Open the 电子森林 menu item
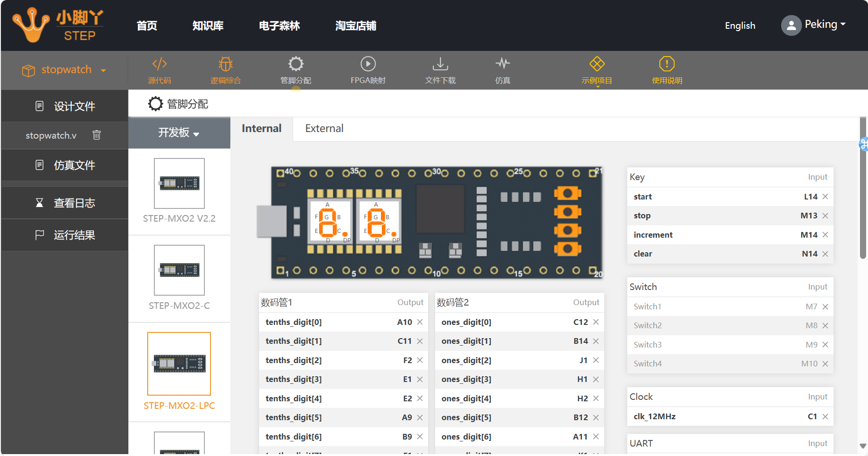This screenshot has width=868, height=456. tap(279, 25)
